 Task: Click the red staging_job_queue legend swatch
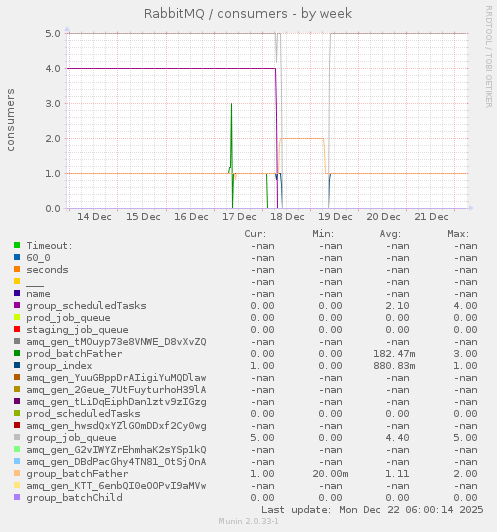point(17,329)
